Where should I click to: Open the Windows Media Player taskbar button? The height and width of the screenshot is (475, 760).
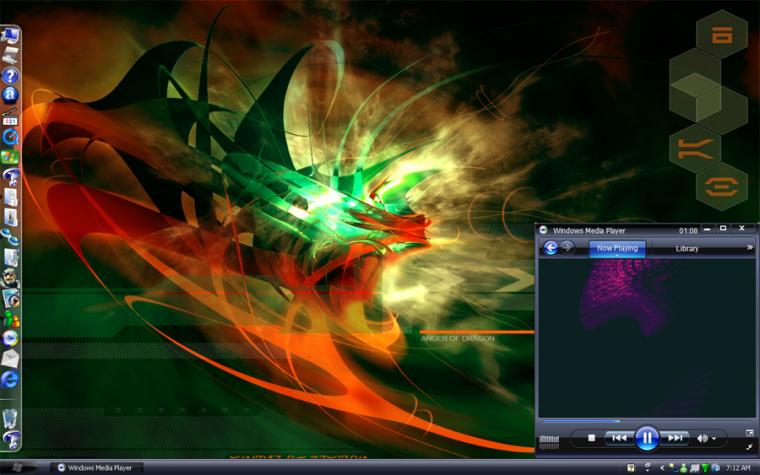pos(98,467)
